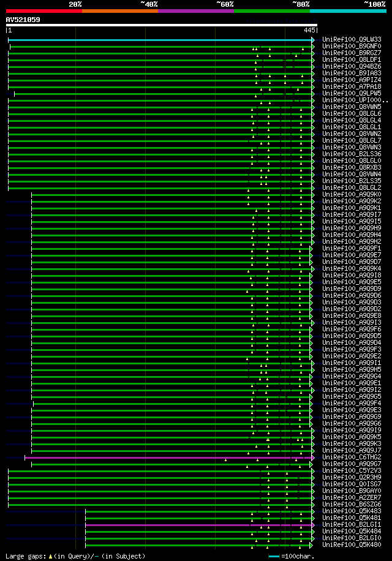Image resolution: width=392 pixels, height=561 pixels.
Task: Select the UniRef100_B2LGI1 label
Action: [x=352, y=524]
